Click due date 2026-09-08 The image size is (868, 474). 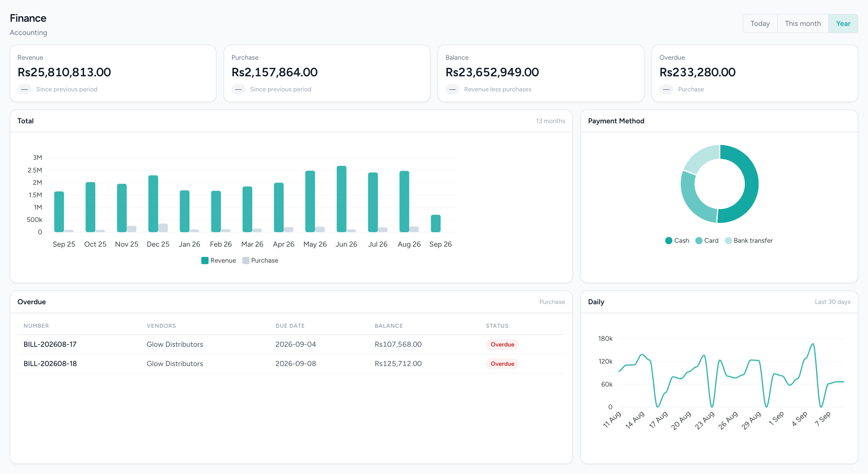(295, 363)
